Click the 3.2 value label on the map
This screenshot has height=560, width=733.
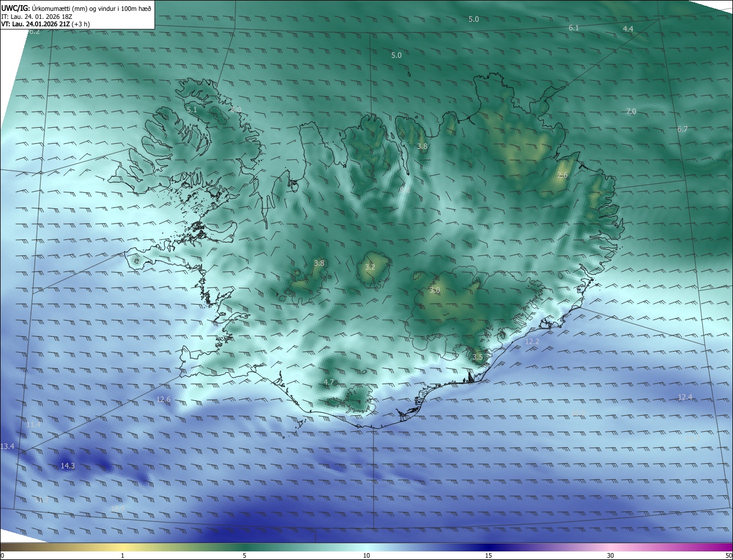[x=370, y=267]
